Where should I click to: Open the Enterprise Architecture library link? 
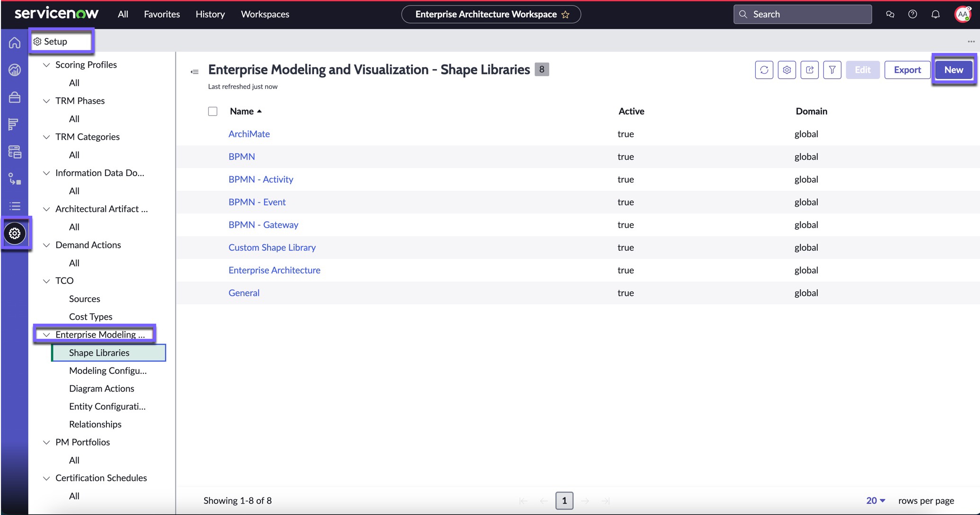274,270
